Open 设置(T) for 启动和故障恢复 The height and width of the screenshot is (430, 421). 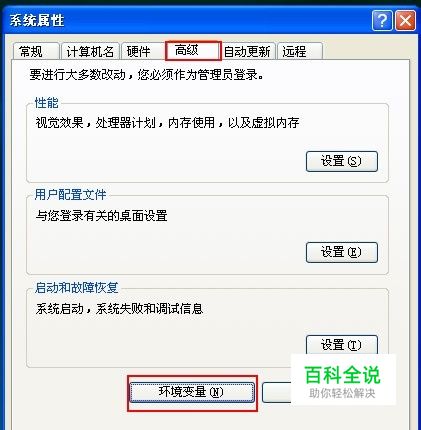tap(342, 345)
